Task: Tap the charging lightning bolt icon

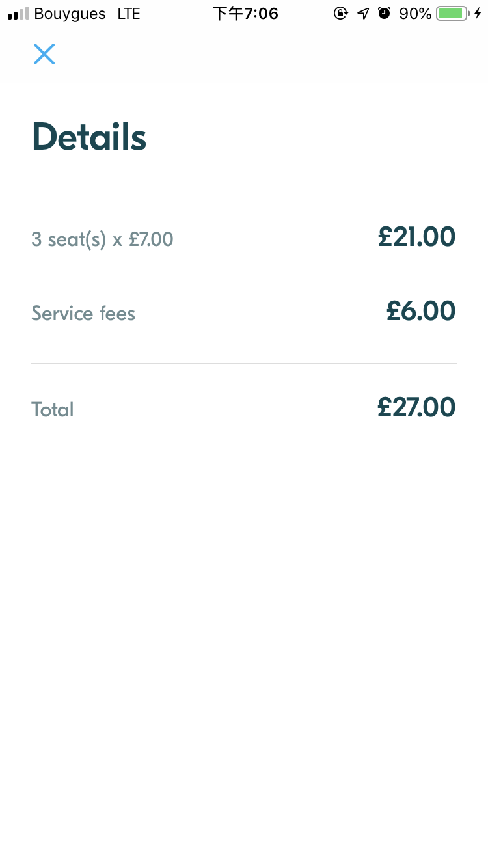Action: point(478,14)
